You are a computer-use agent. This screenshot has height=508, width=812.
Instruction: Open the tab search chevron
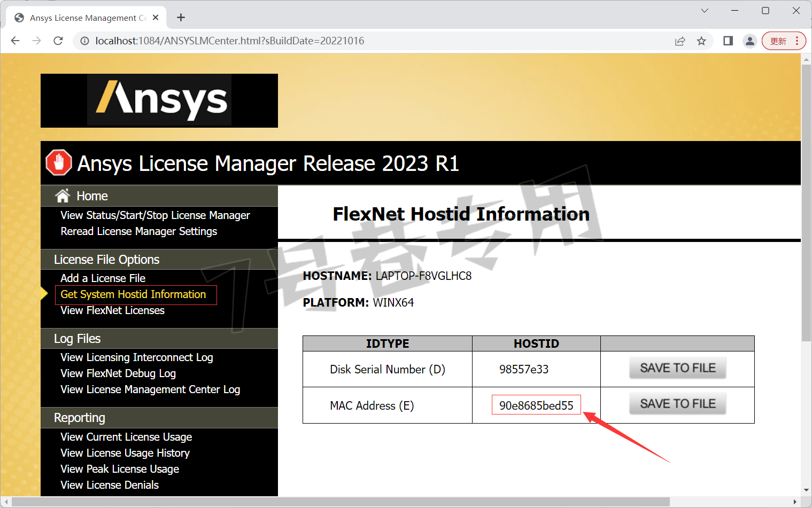point(705,11)
